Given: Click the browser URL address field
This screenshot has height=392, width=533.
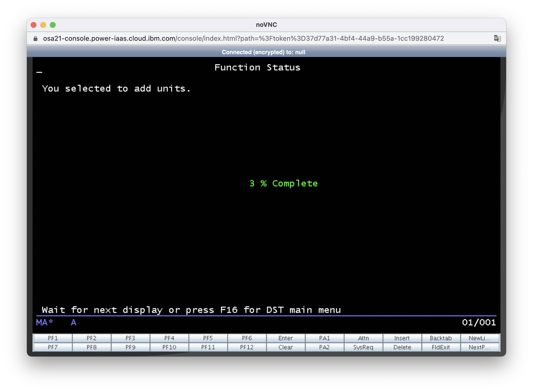Looking at the screenshot, I should [x=243, y=39].
